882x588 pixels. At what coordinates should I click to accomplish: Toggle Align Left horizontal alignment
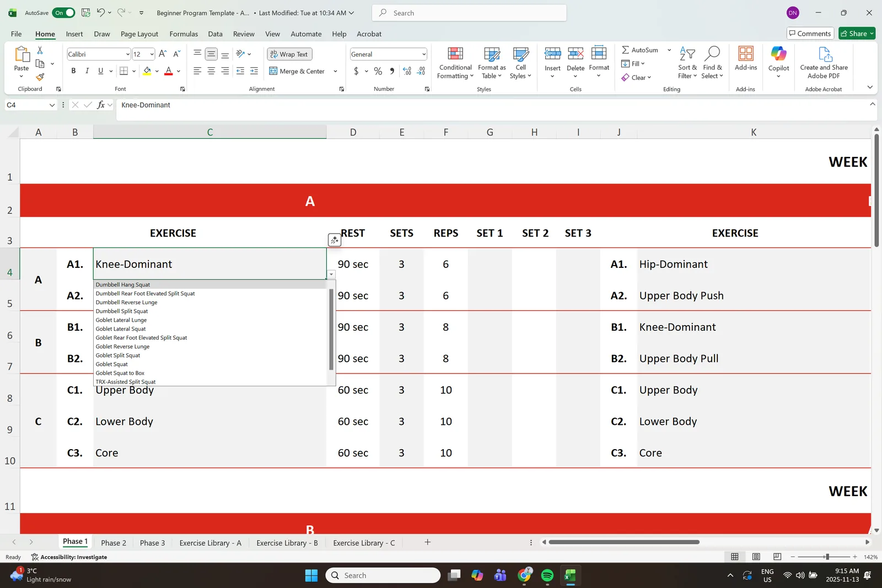click(197, 71)
